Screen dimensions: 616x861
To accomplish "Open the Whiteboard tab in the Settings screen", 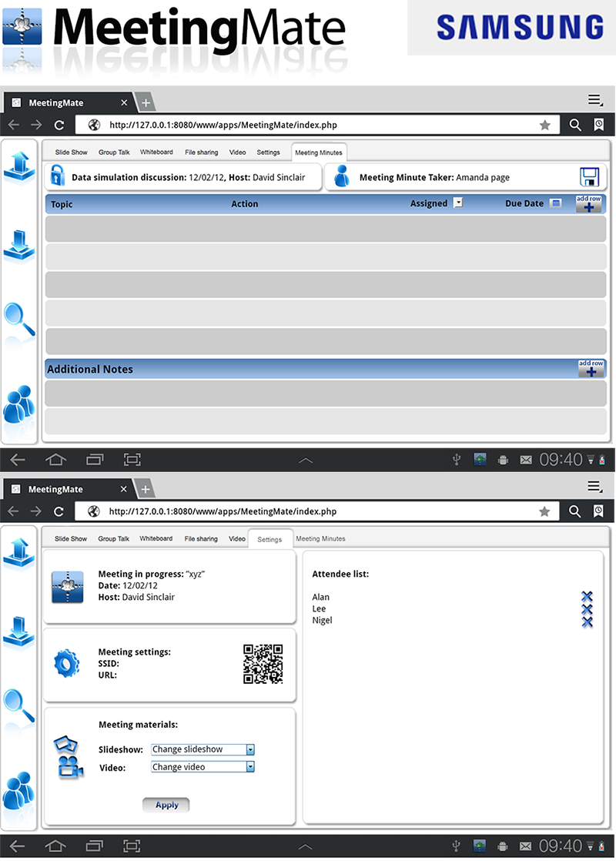I will [x=156, y=538].
